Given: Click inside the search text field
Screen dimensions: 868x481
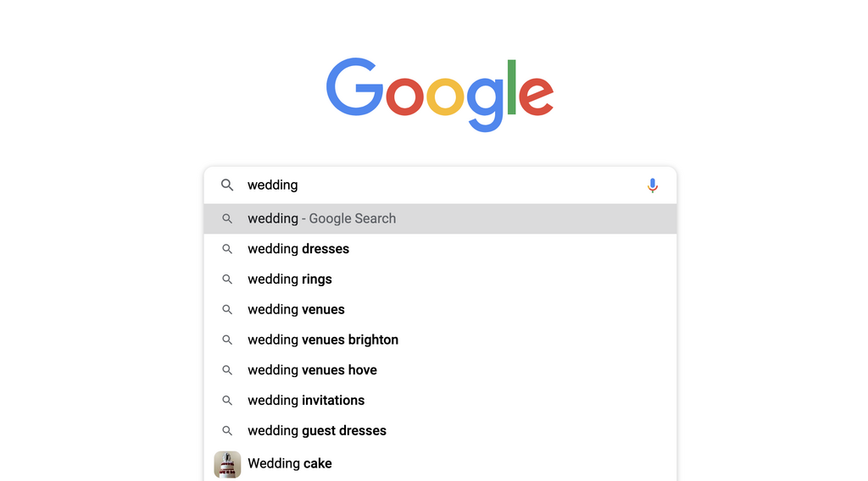Looking at the screenshot, I should click(441, 185).
